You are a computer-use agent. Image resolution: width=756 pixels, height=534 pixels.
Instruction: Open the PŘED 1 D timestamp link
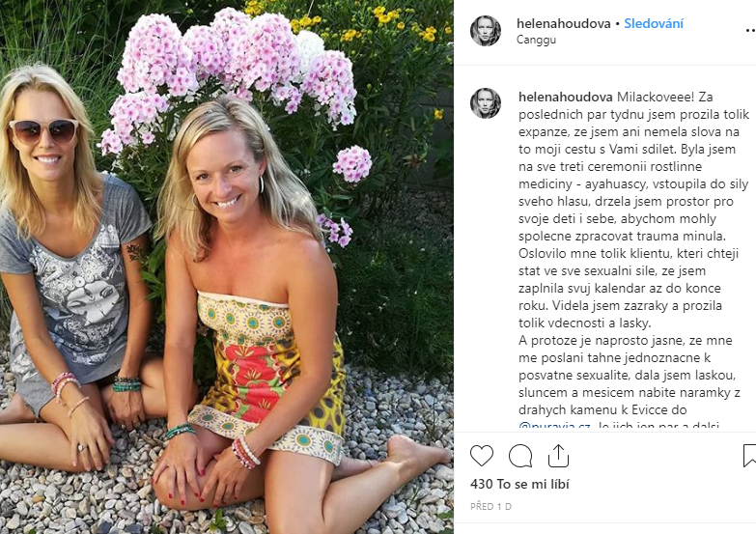tap(490, 507)
